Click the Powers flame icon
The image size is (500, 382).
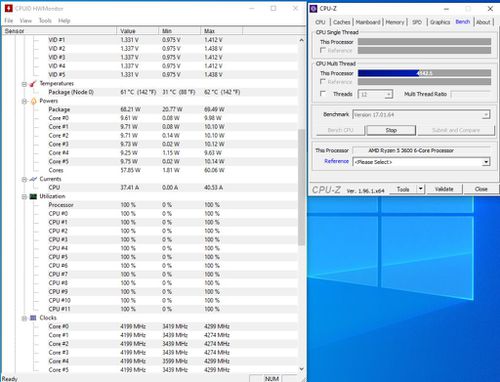34,101
